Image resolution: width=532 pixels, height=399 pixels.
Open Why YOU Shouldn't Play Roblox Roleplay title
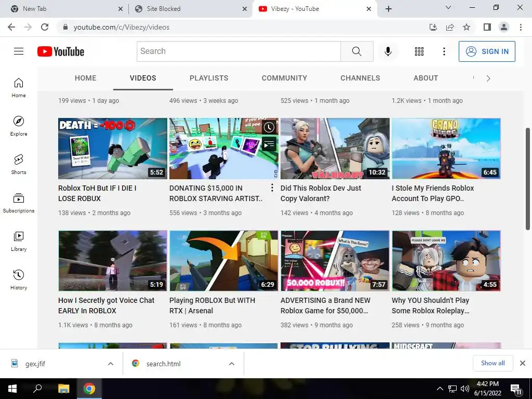(431, 305)
